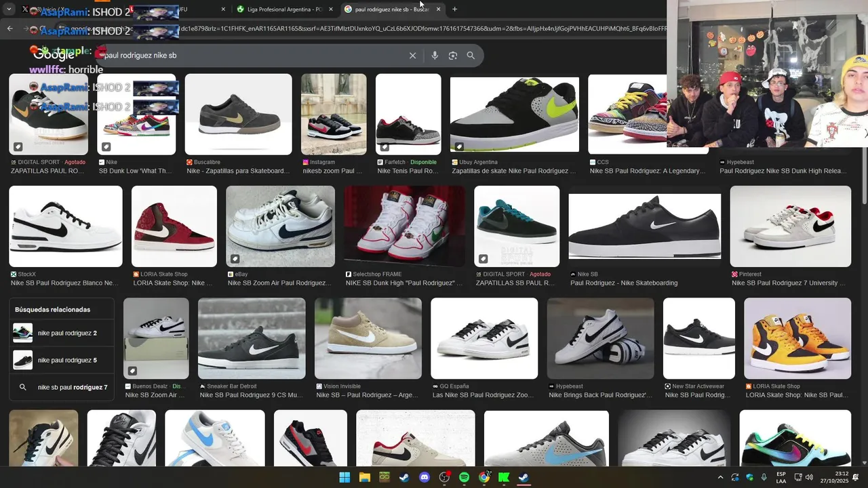Click the ESP LAA keyboard language indicator
The width and height of the screenshot is (868, 488).
click(781, 477)
